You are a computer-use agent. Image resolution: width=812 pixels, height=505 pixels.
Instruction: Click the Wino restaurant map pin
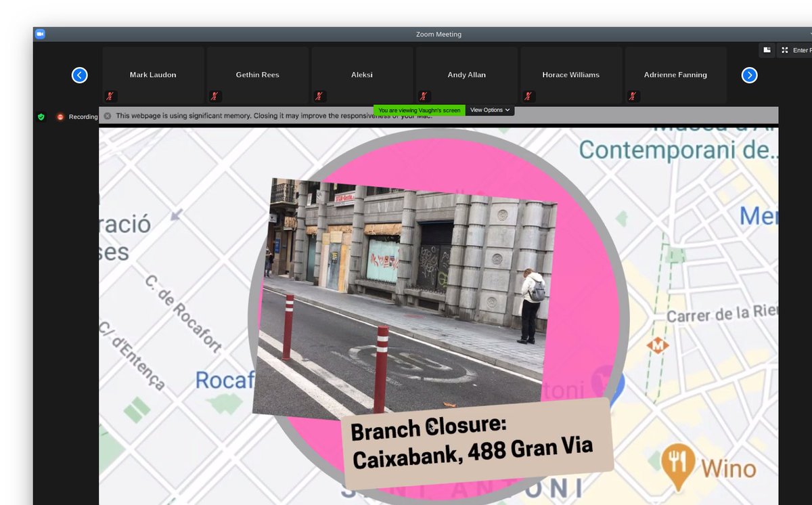coord(677,466)
